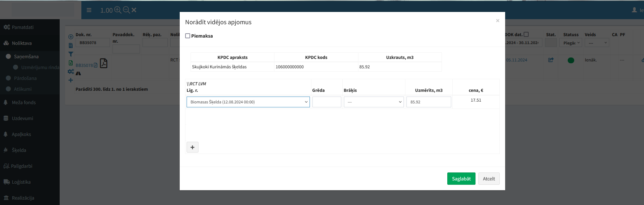
Task: Export table via Excel icon
Action: point(71,63)
